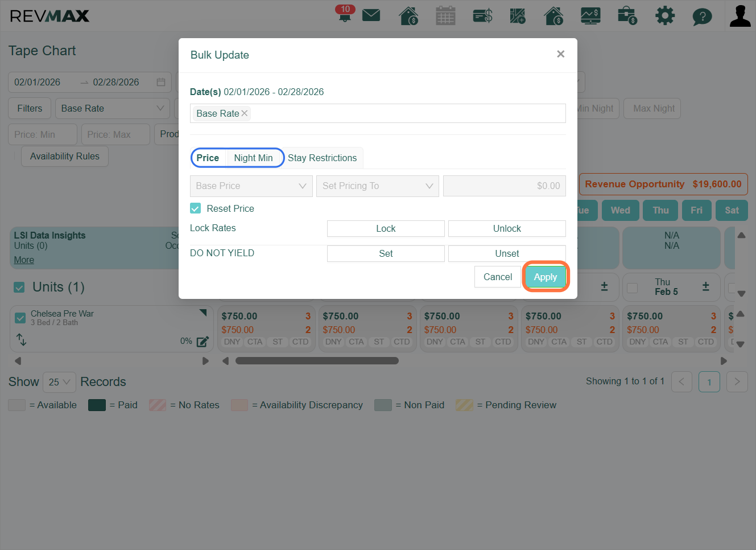Click the Unlock rates button
The image size is (756, 550).
[507, 228]
